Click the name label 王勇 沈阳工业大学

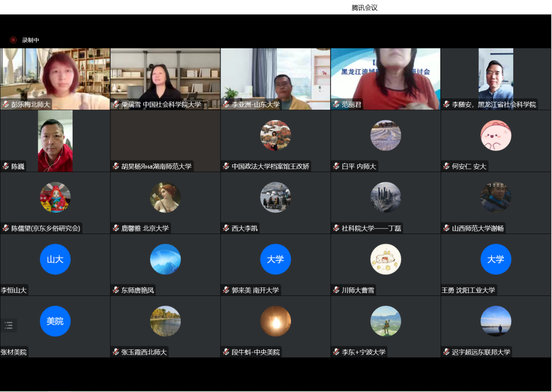(x=468, y=290)
